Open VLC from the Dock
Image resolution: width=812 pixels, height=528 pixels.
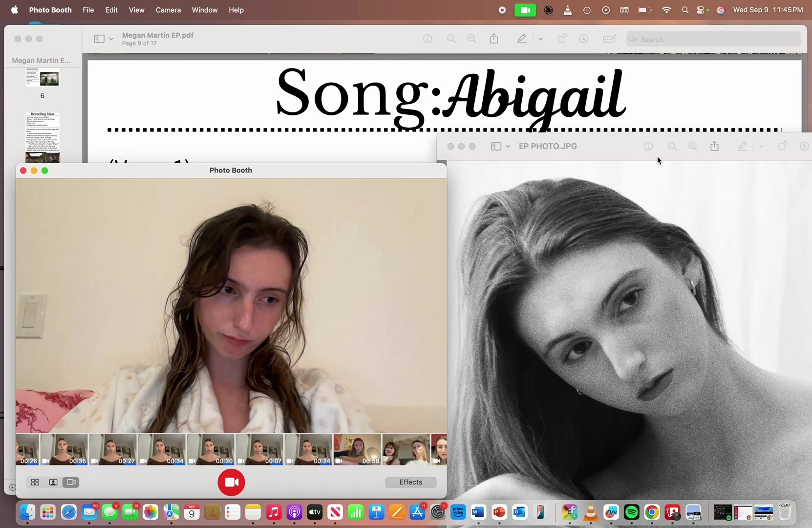[591, 512]
